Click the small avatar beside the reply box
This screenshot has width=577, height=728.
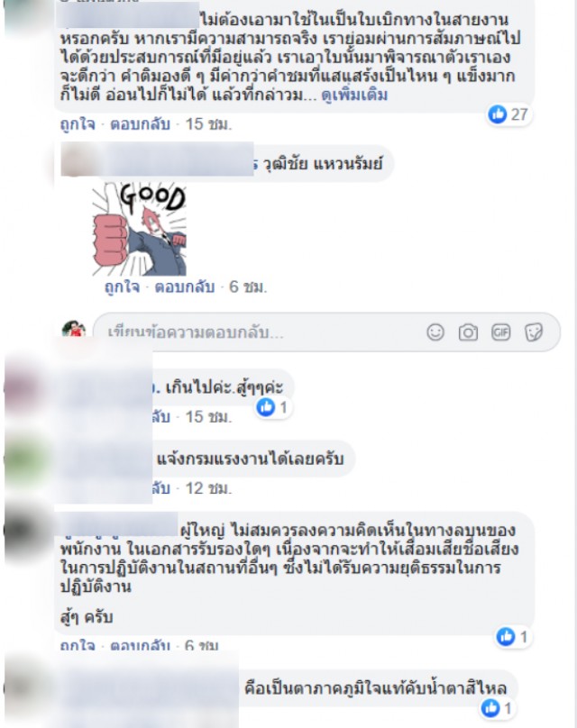click(74, 329)
